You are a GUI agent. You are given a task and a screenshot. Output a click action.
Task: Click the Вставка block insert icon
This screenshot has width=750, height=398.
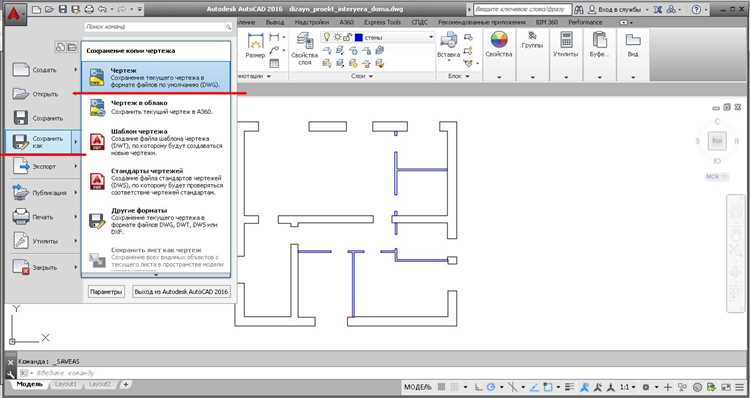pyautogui.click(x=448, y=40)
